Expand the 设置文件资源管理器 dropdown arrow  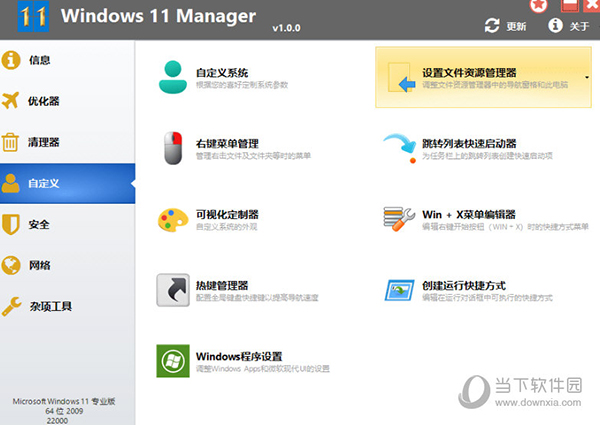tap(587, 77)
